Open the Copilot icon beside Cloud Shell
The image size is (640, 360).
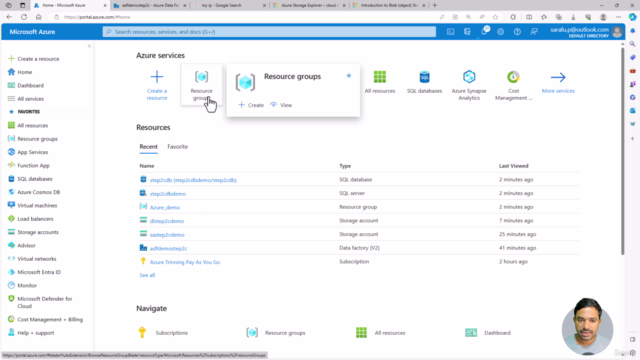(467, 32)
